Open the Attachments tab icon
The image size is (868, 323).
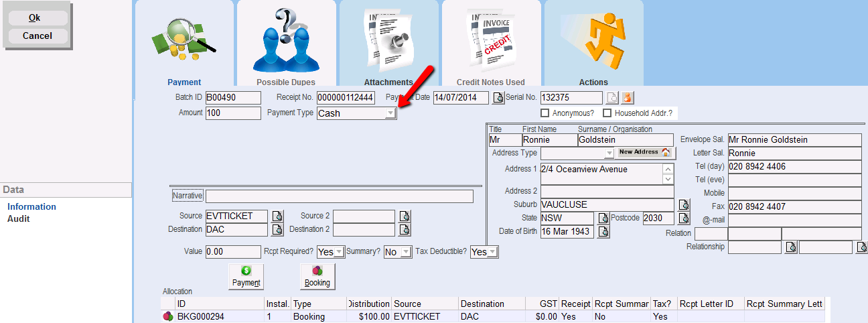coord(388,44)
